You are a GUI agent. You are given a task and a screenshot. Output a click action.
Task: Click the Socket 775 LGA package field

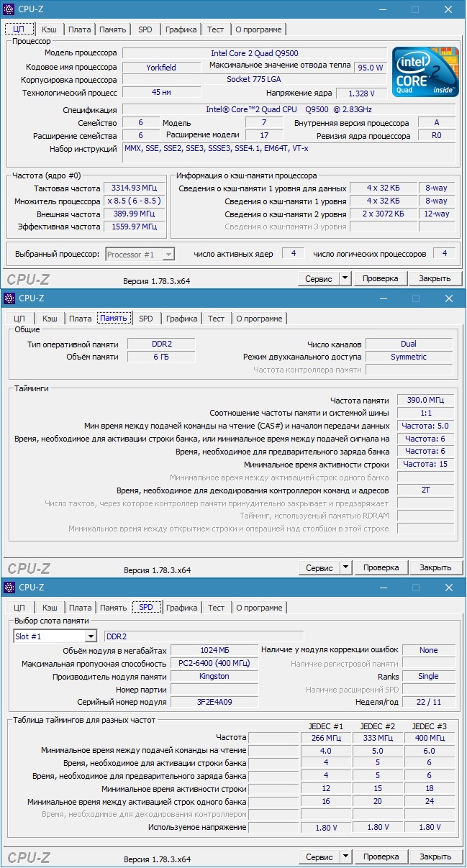point(254,80)
